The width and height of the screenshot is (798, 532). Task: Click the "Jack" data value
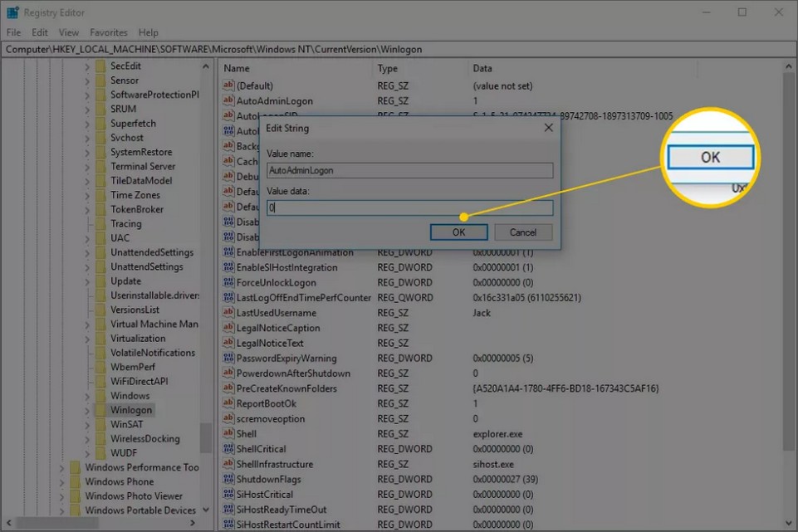pos(482,313)
